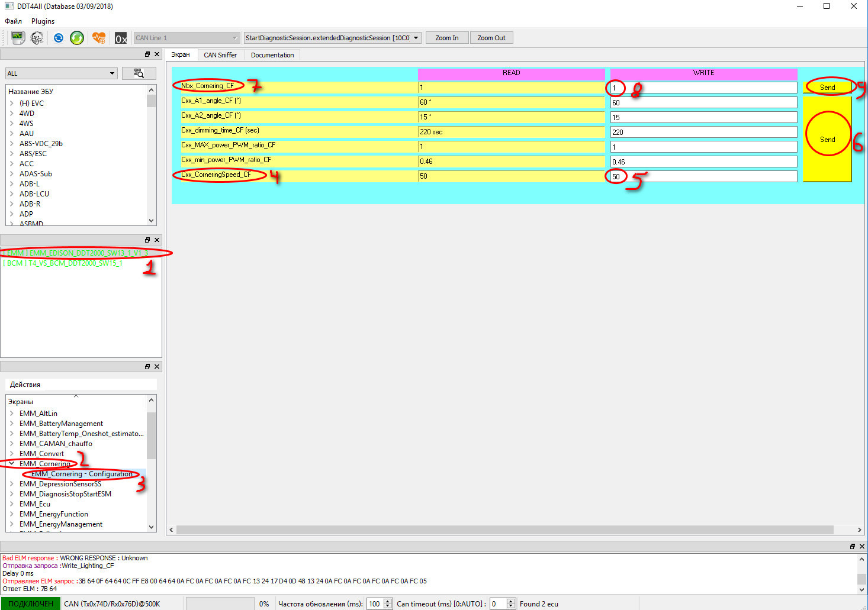
Task: Expand the EMM_BatteryManagement node
Action: 12,423
